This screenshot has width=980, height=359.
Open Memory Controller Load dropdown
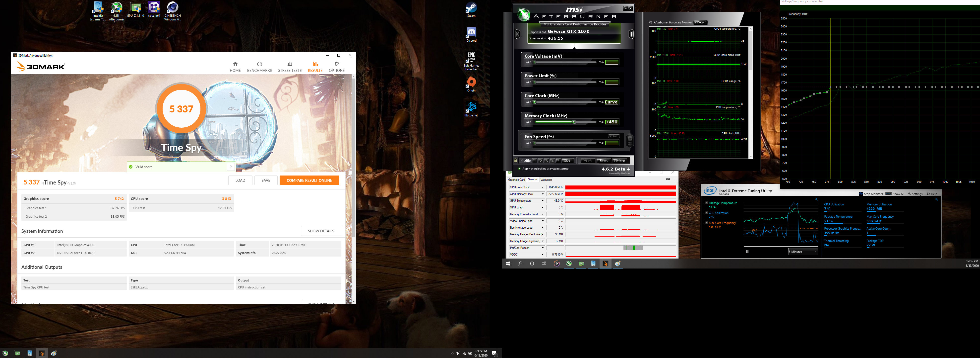pos(543,214)
